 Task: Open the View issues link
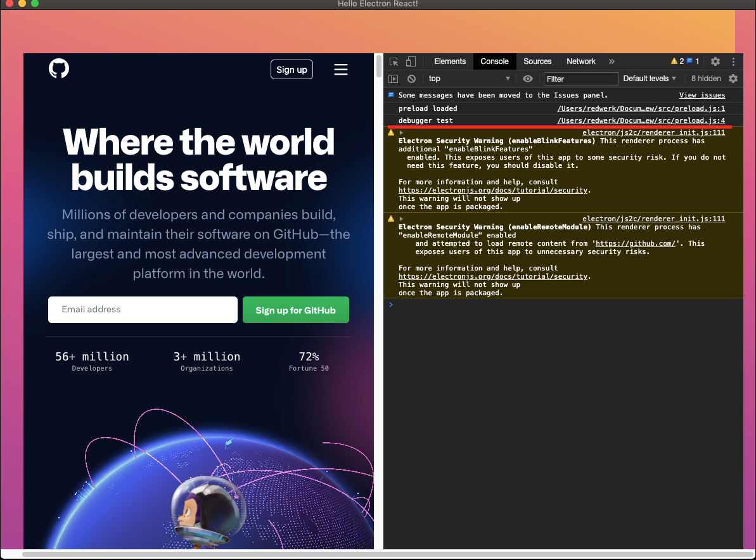pyautogui.click(x=702, y=96)
